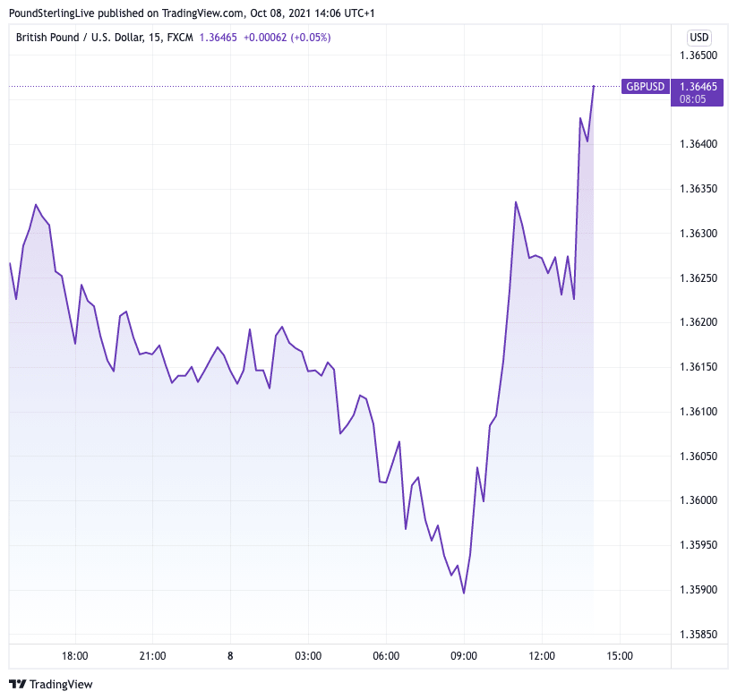Click the 18:00 time axis label
737x700 pixels.
[75, 656]
